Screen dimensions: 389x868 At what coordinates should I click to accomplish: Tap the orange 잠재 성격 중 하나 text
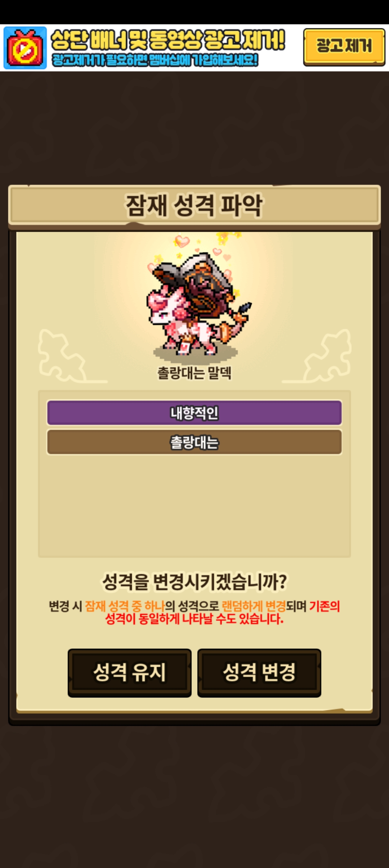coord(125,606)
